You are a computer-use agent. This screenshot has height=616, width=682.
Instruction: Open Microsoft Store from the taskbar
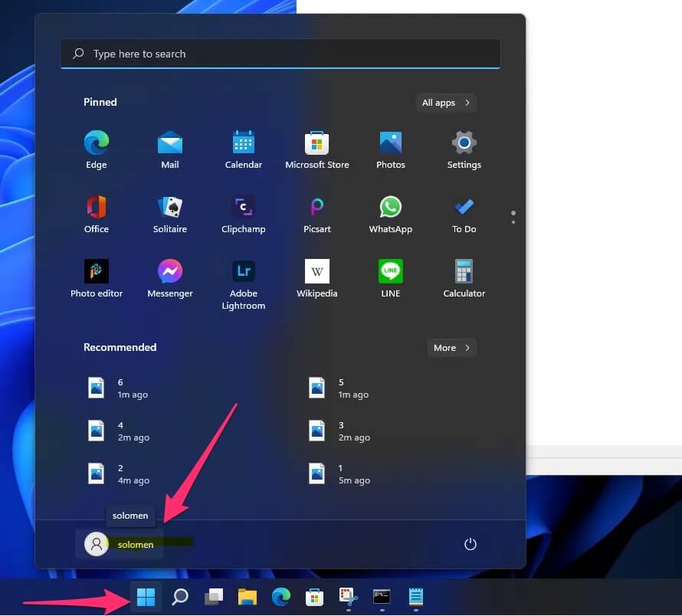click(314, 597)
